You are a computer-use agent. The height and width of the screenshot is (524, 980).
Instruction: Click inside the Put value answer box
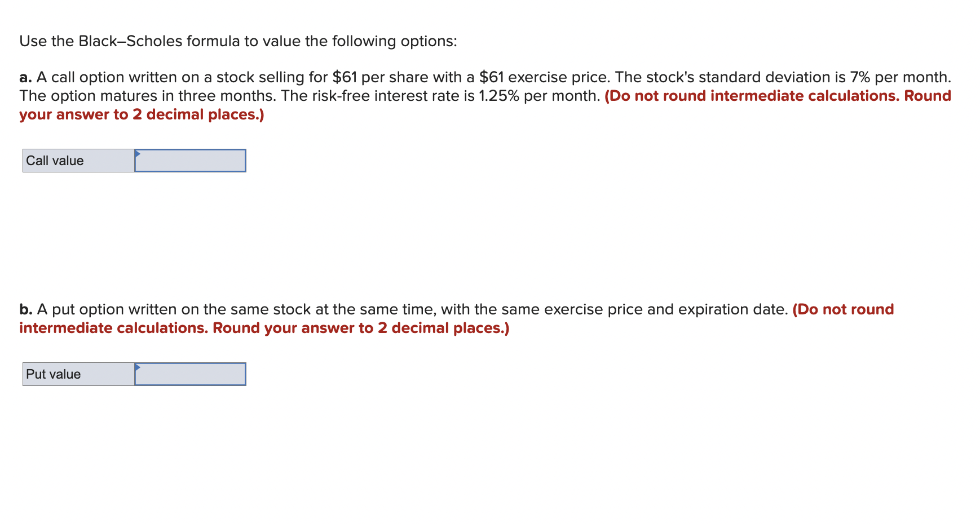tap(192, 374)
